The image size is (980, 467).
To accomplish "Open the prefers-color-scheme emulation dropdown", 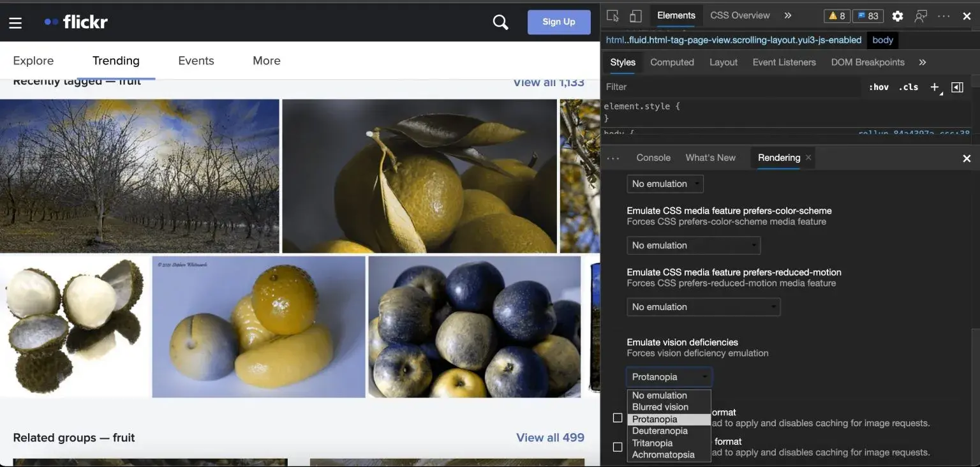I will tap(694, 246).
